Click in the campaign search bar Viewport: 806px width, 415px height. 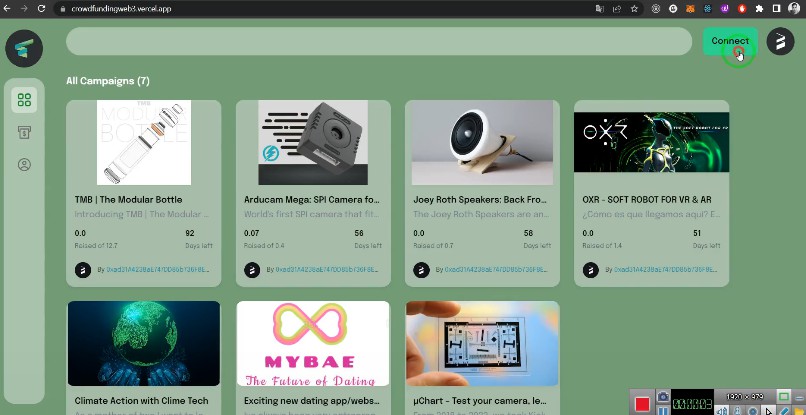coord(378,41)
